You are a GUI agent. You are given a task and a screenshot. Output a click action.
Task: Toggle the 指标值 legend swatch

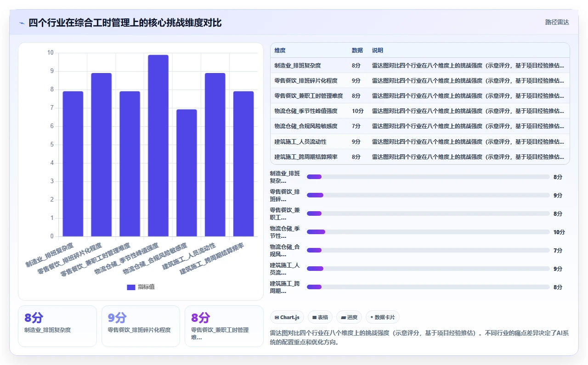click(131, 287)
